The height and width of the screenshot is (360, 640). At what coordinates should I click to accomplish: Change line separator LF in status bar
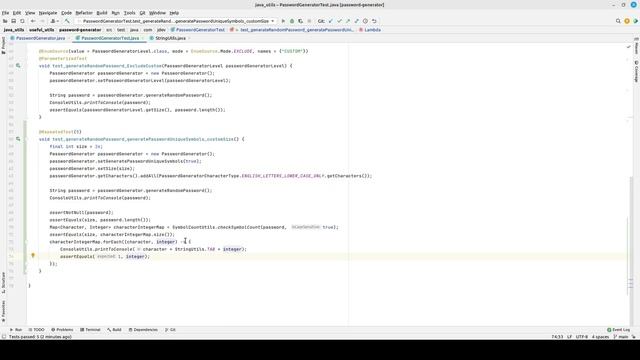[x=569, y=337]
